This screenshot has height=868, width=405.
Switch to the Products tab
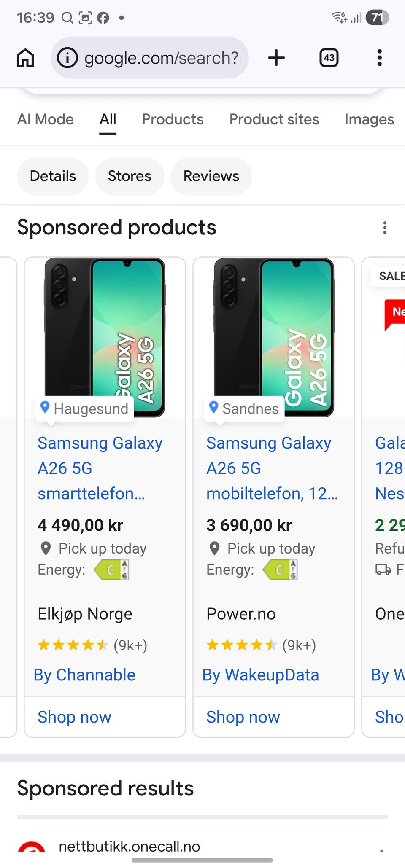tap(173, 119)
